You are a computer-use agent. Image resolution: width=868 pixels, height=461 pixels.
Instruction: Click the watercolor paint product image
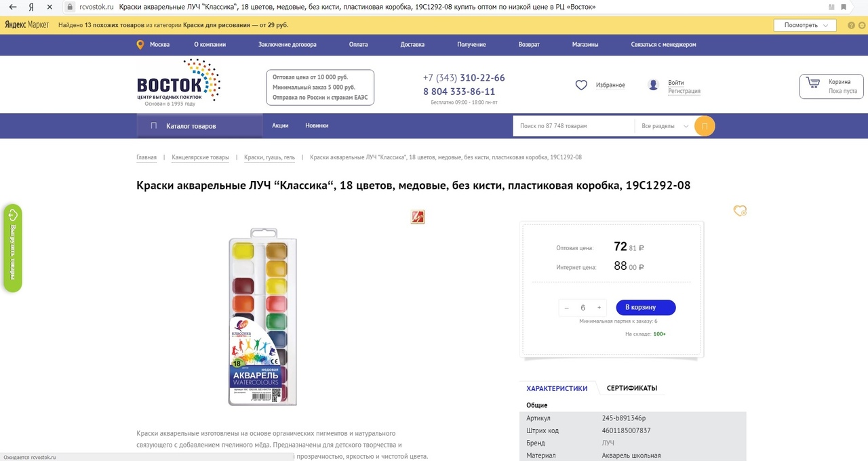263,317
